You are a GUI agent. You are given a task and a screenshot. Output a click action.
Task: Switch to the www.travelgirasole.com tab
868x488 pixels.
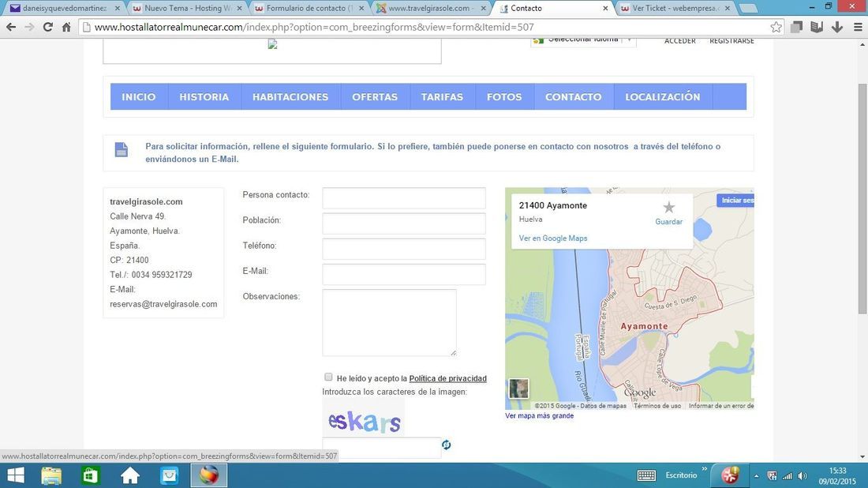[431, 9]
